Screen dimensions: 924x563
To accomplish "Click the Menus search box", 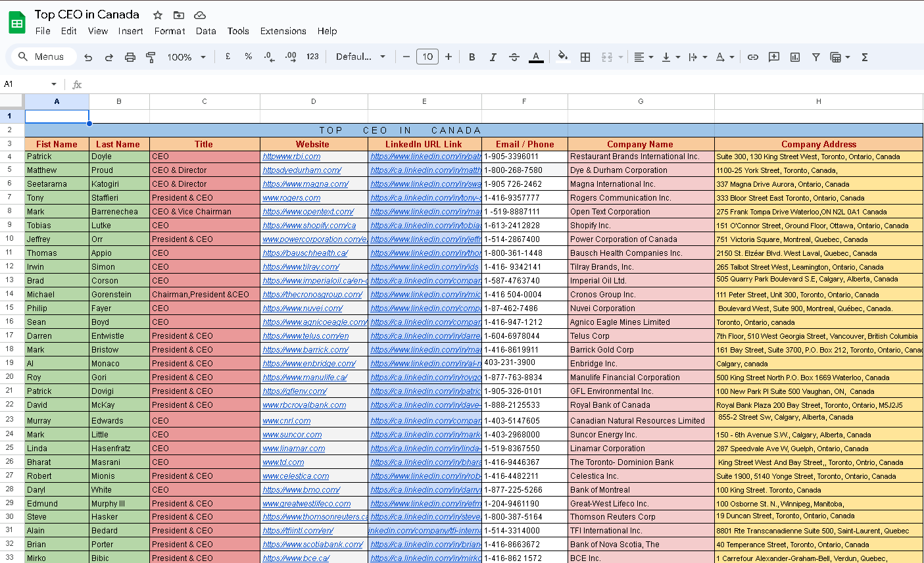I will coord(45,57).
